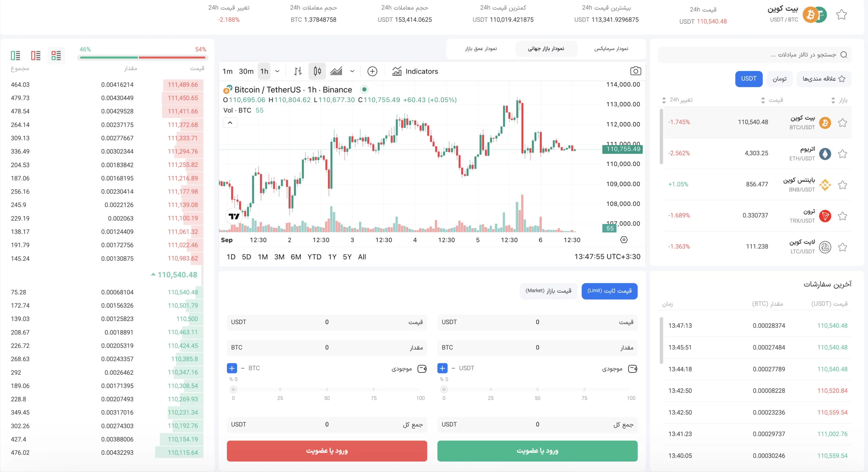Show only sell orders in the order book
The image size is (868, 472).
click(x=36, y=55)
